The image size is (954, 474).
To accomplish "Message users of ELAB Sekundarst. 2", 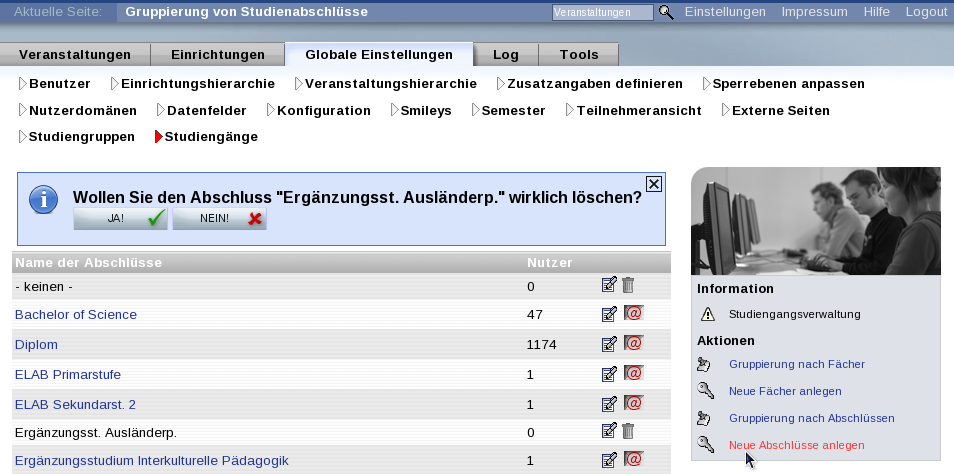I will (x=633, y=403).
